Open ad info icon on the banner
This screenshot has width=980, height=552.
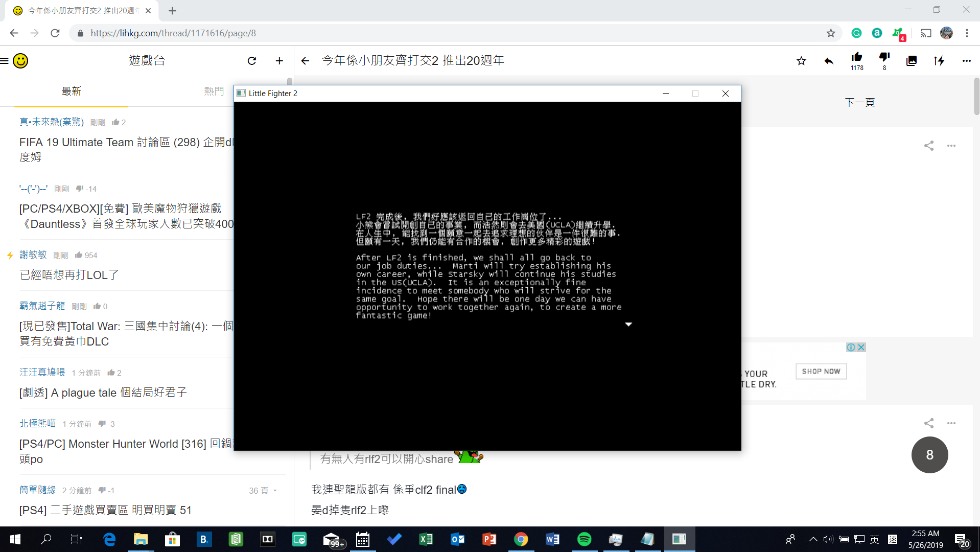pyautogui.click(x=851, y=347)
